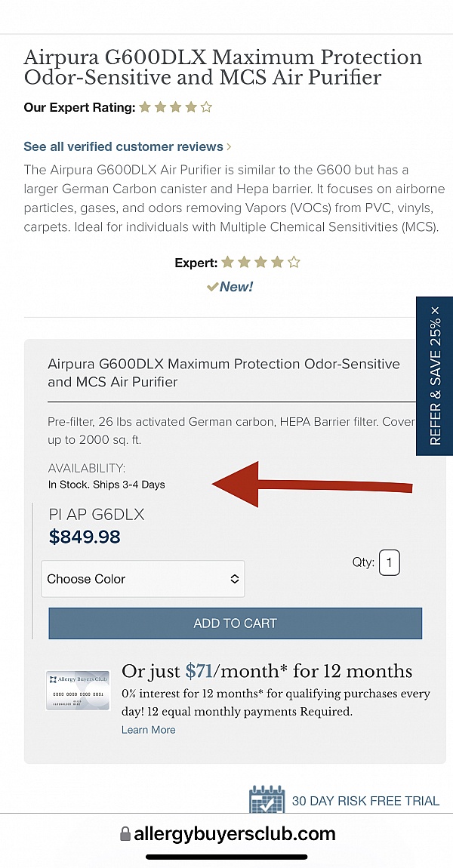The image size is (453, 868).
Task: Click the Add to Cart button
Action: (x=235, y=623)
